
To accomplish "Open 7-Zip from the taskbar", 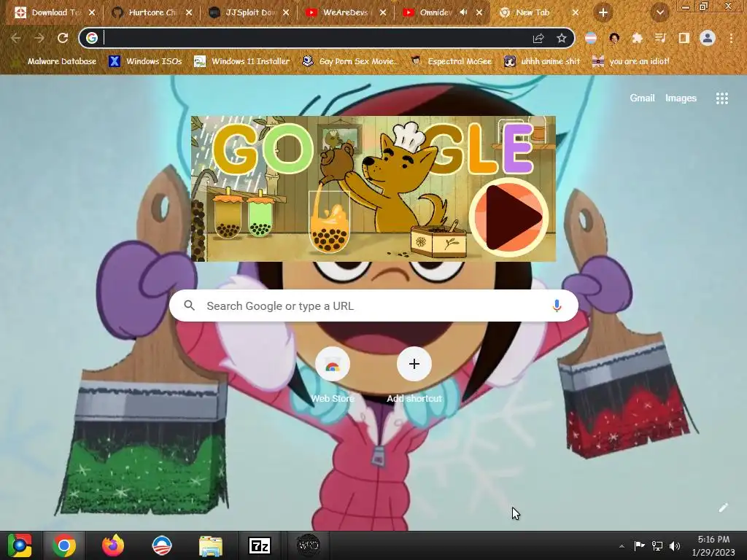I will coord(260,545).
